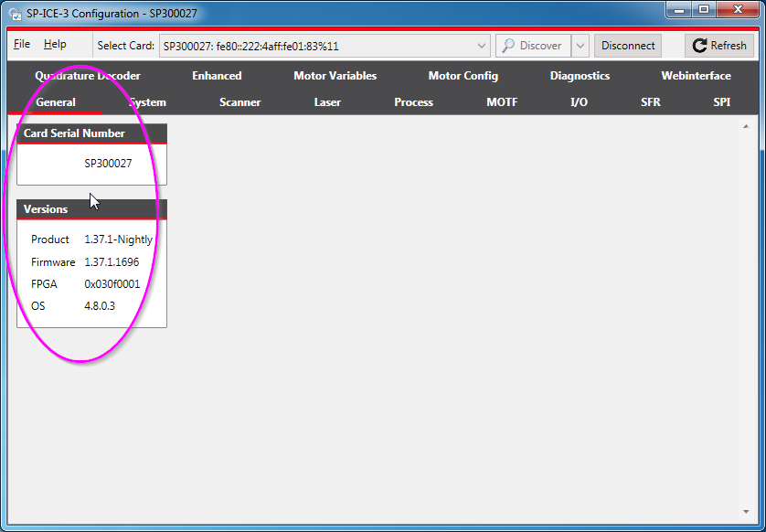Select the SPI tab
766x532 pixels.
point(721,102)
